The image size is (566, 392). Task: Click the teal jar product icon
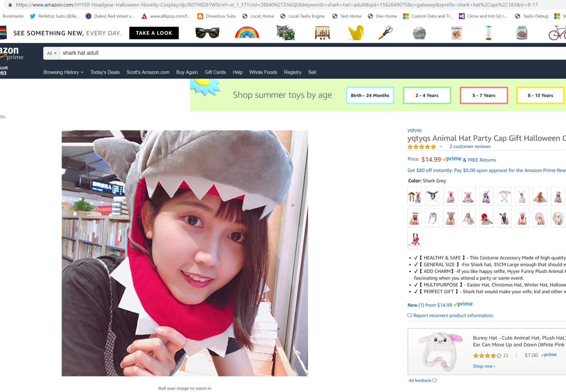tap(522, 33)
